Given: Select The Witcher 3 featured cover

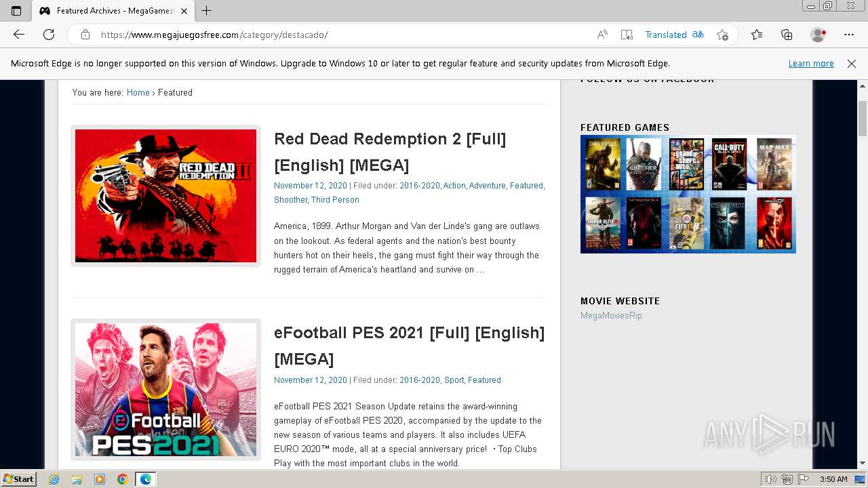Looking at the screenshot, I should (644, 164).
